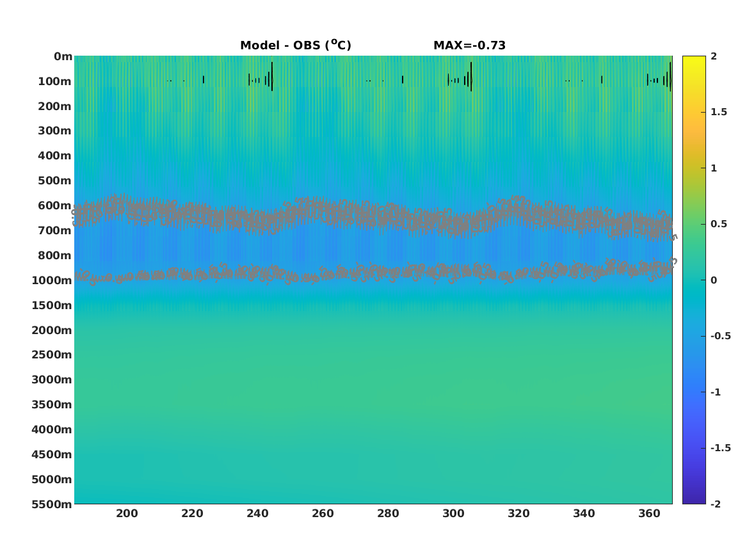Click the tall black spike near x=245
This screenshot has width=747, height=560.
coord(272,76)
